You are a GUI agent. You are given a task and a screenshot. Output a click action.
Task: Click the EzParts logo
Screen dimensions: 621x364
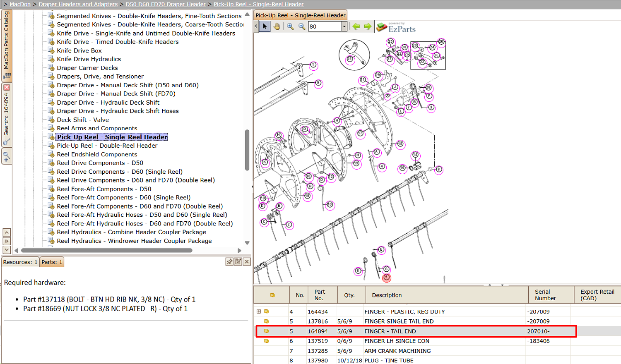pyautogui.click(x=396, y=28)
